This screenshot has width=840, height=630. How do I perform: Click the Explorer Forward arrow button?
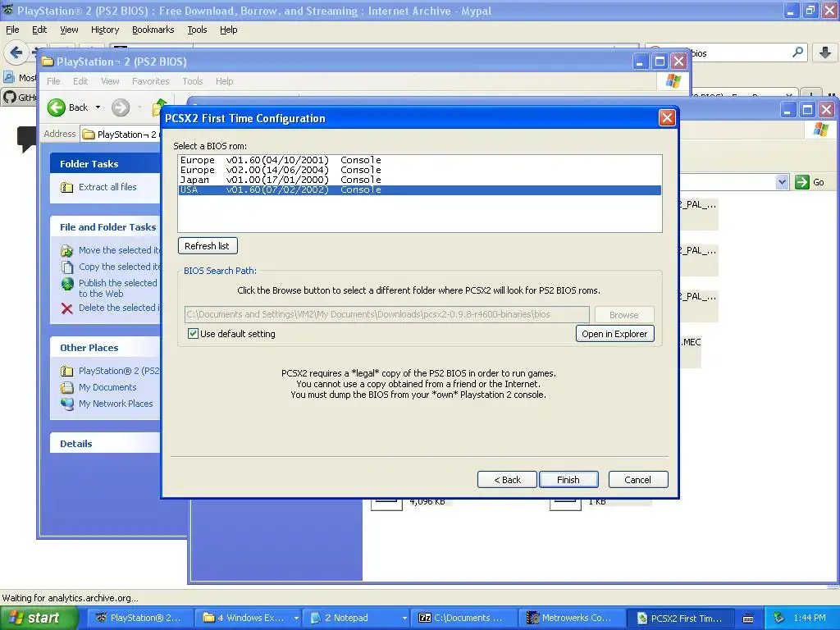(121, 107)
